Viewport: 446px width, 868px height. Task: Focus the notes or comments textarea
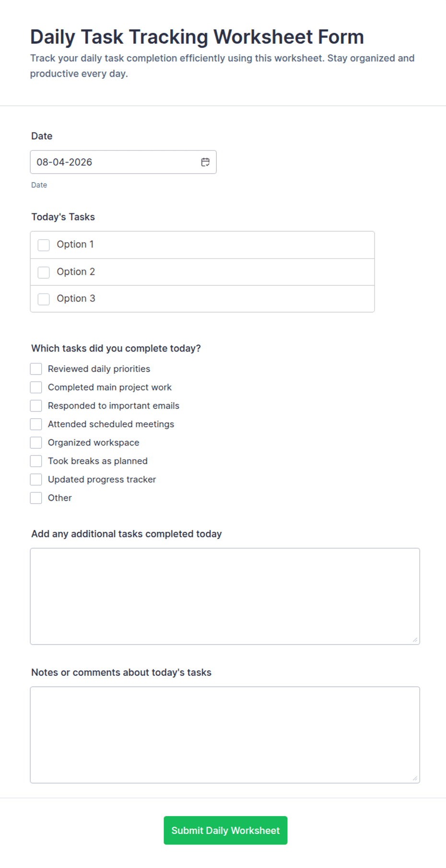tap(225, 735)
